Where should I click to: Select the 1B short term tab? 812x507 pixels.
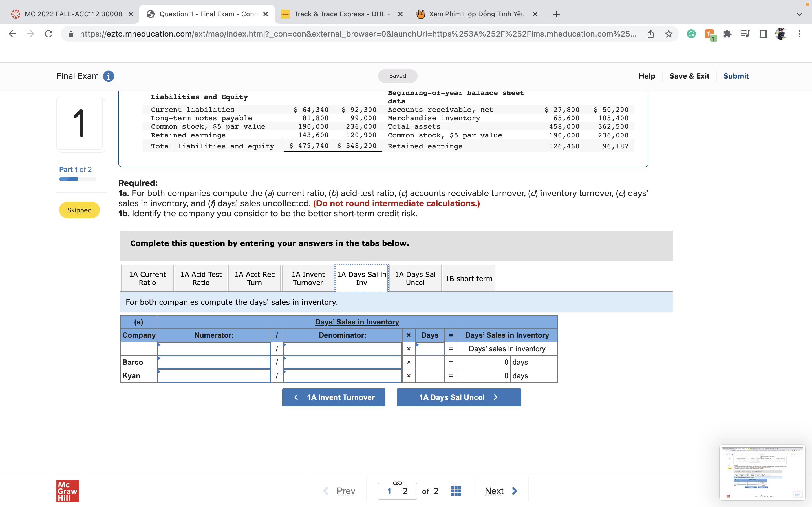pyautogui.click(x=468, y=278)
